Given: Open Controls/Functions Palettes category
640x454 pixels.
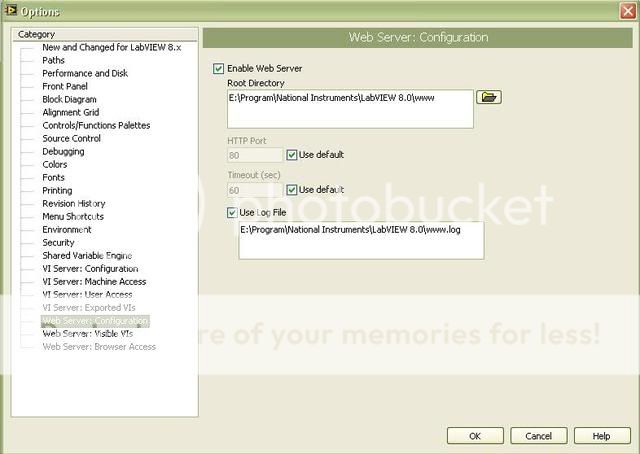Looking at the screenshot, I should pyautogui.click(x=96, y=126).
